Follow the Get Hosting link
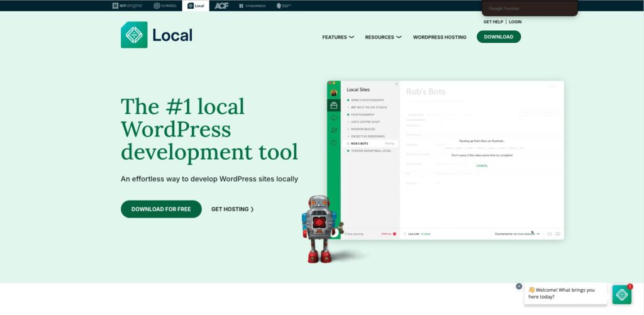Image resolution: width=644 pixels, height=315 pixels. click(233, 209)
